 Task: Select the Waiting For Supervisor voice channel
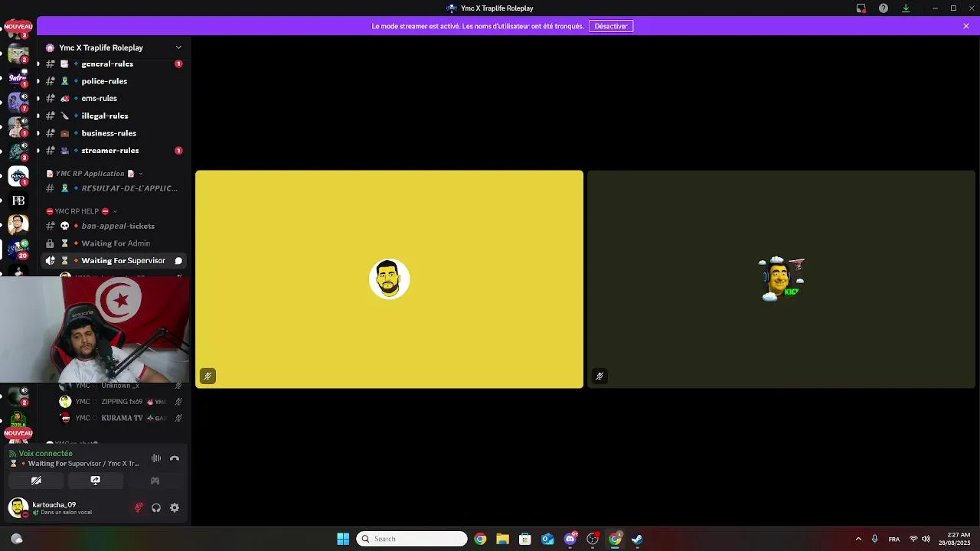113,261
